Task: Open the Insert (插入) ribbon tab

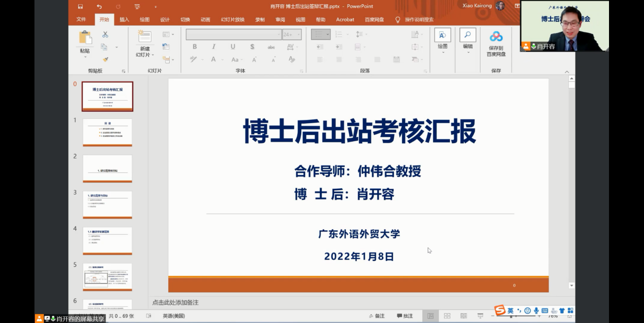Action: (x=124, y=20)
